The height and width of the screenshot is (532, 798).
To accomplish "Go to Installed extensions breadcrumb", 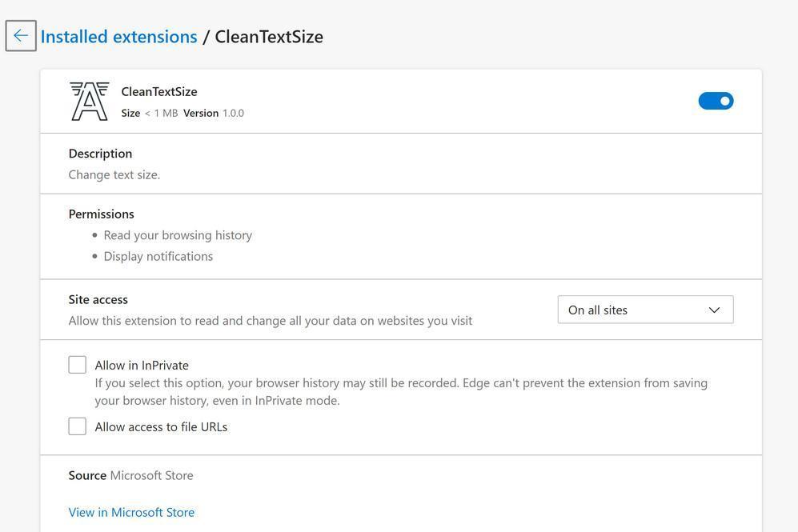I will tap(118, 37).
